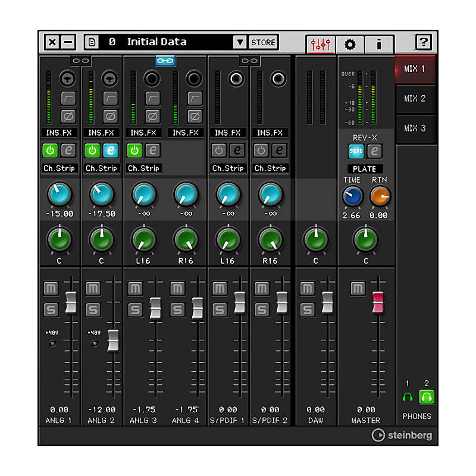Click the ANLG 1 reverb send knob at -15.00
Image resolution: width=476 pixels, height=476 pixels.
[x=59, y=195]
